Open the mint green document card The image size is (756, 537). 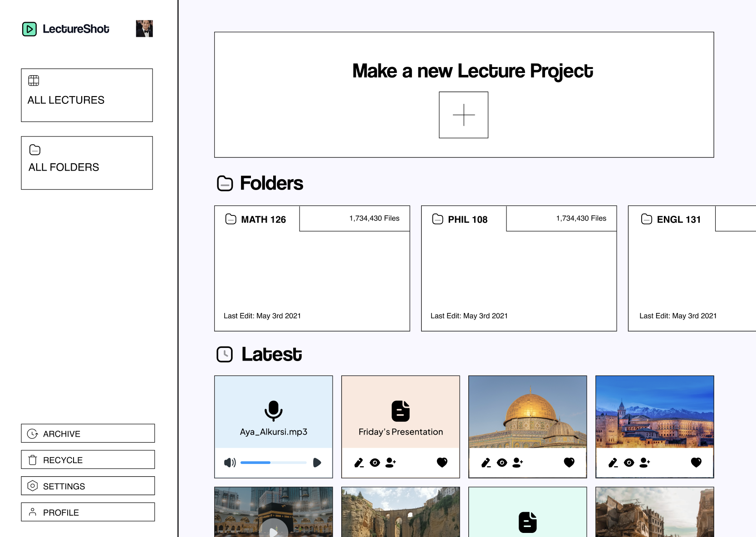(528, 512)
